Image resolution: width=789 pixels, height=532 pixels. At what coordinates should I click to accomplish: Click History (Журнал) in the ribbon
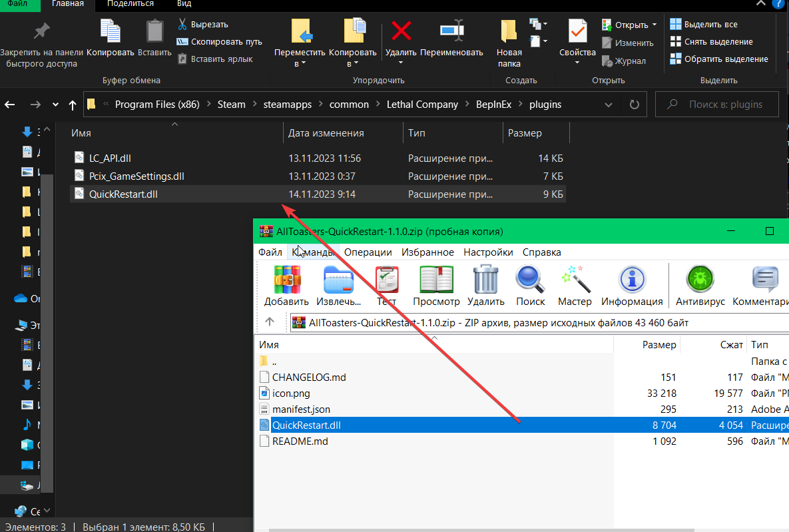coord(624,61)
